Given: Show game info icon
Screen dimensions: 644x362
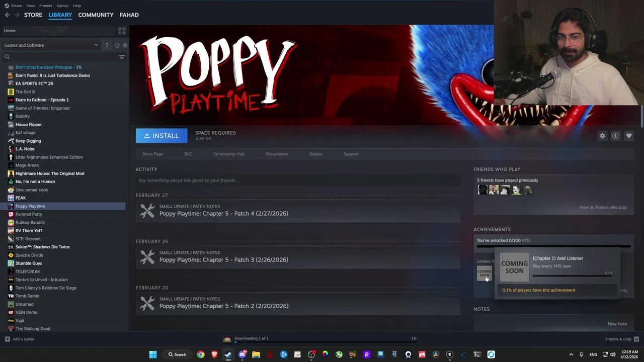Looking at the screenshot, I should pos(615,136).
